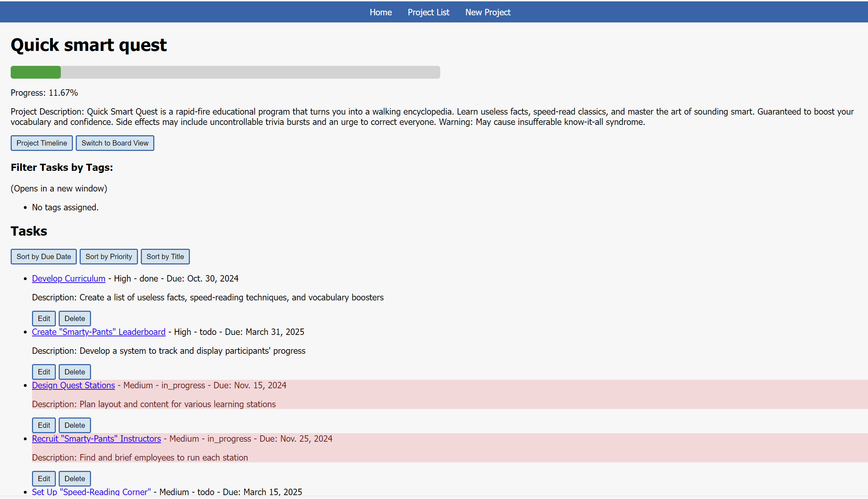The image size is (868, 499).
Task: Open the Develop Curriculum task link
Action: (x=69, y=278)
